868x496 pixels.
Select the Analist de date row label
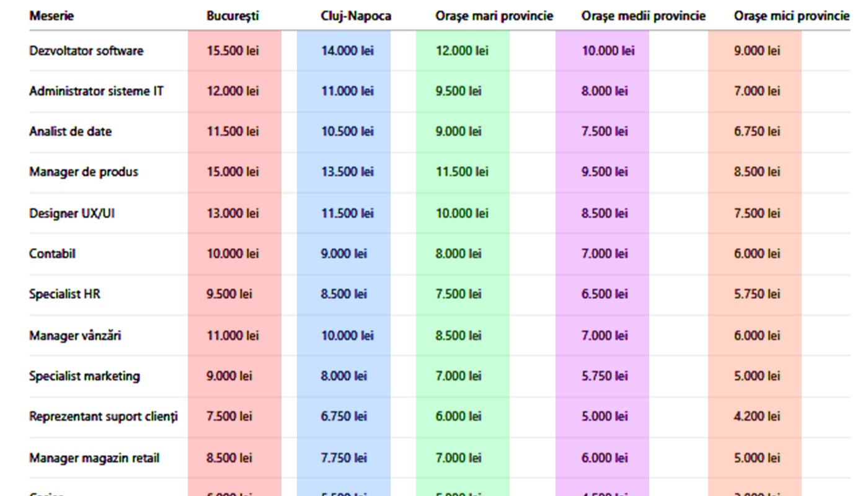click(70, 131)
